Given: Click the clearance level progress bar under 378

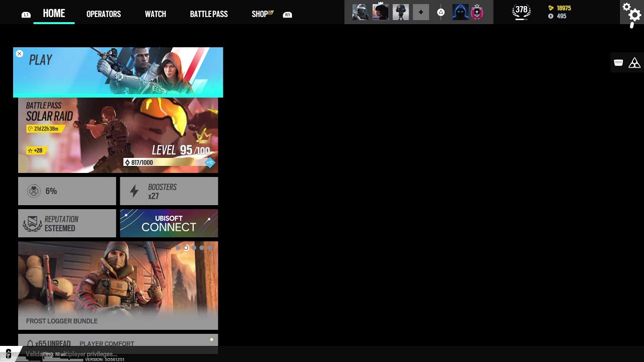Looking at the screenshot, I should point(521,19).
